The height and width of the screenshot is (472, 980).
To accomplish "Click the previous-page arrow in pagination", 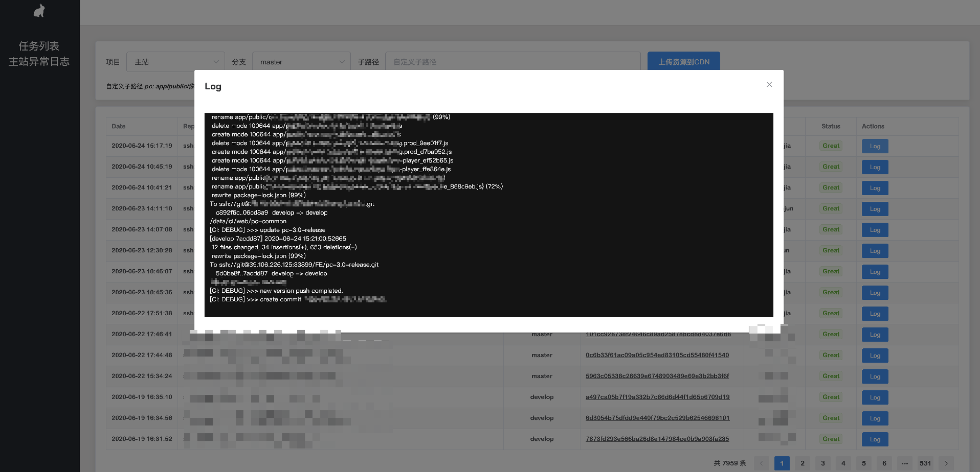I will (x=761, y=463).
